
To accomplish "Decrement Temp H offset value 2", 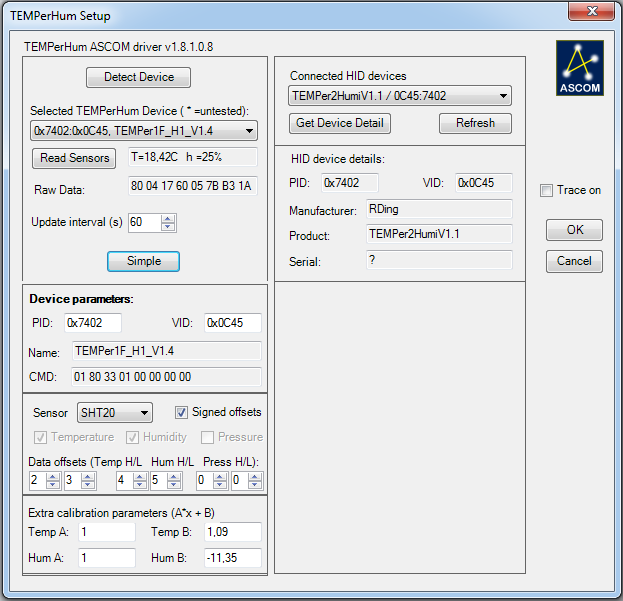I will click(53, 485).
